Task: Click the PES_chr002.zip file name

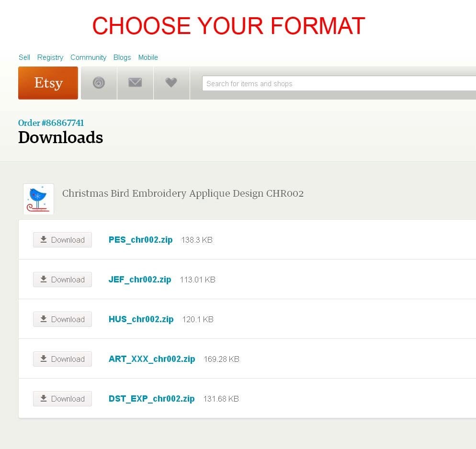Action: (141, 240)
